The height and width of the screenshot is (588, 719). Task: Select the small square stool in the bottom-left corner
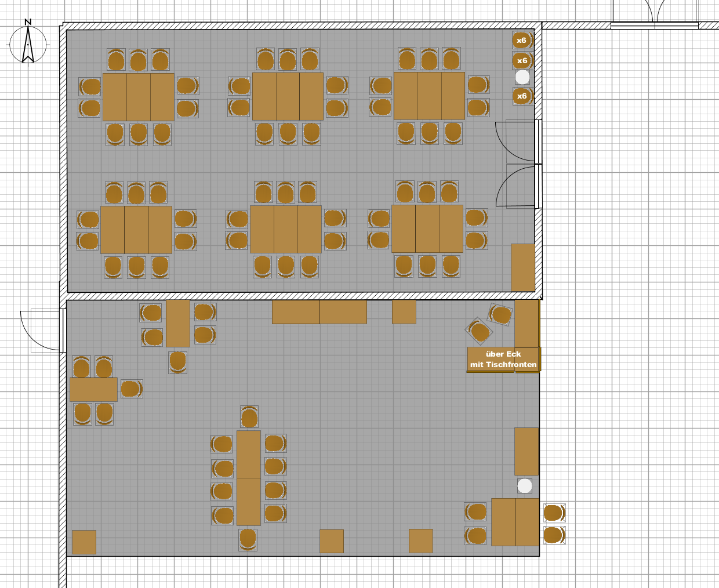(x=85, y=542)
